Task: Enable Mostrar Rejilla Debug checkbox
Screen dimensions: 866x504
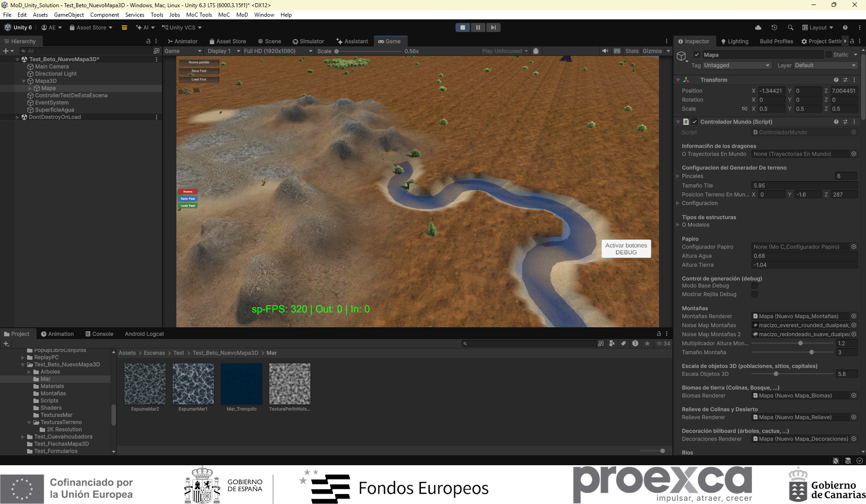Action: click(x=755, y=294)
